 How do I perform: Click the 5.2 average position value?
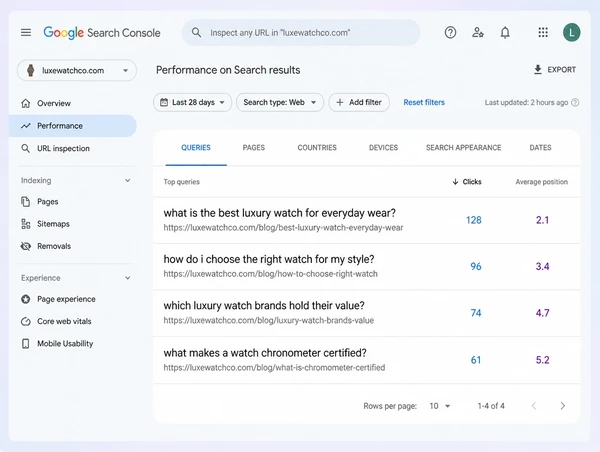tap(542, 360)
